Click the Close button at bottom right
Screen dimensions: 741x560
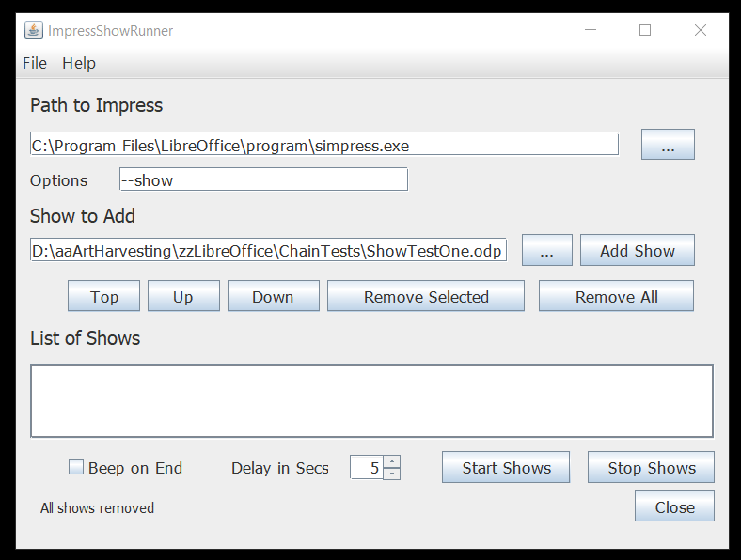tap(674, 506)
